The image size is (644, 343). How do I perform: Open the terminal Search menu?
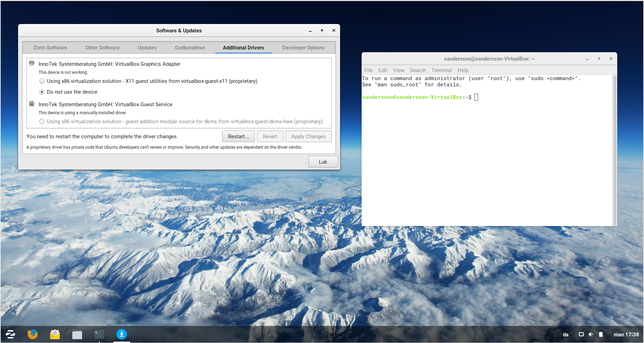click(418, 70)
